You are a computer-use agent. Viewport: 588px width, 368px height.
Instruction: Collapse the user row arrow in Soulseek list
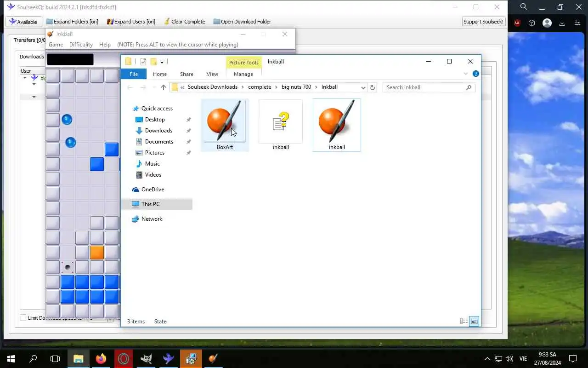tap(25, 78)
